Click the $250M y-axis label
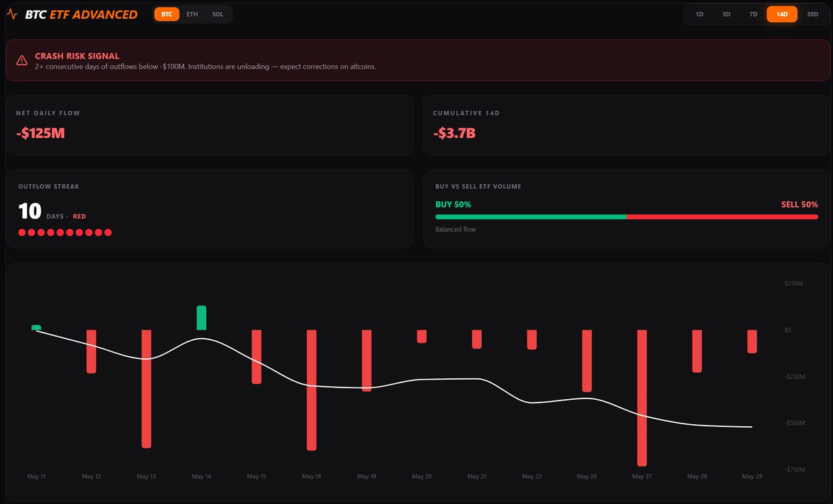 (793, 284)
